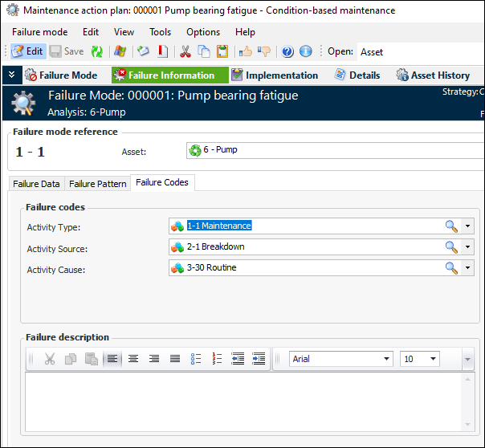485x448 pixels.
Task: Toggle center alignment in description editor
Action: pos(133,359)
